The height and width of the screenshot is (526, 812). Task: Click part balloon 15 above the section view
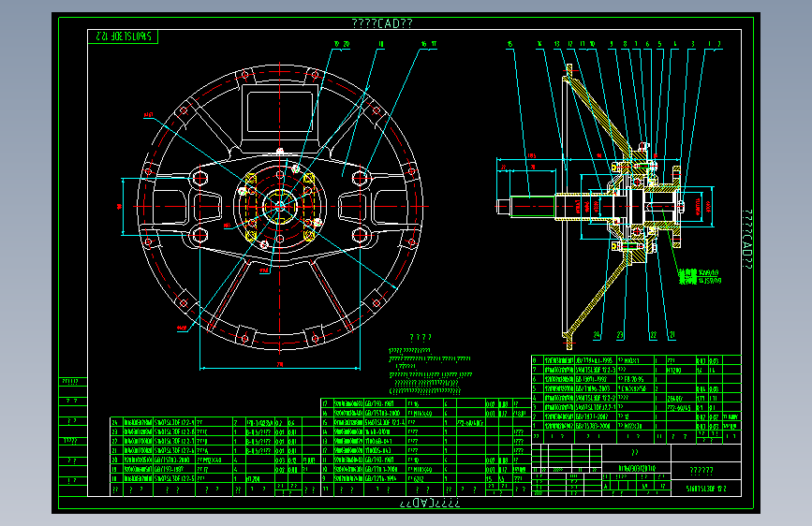(509, 45)
